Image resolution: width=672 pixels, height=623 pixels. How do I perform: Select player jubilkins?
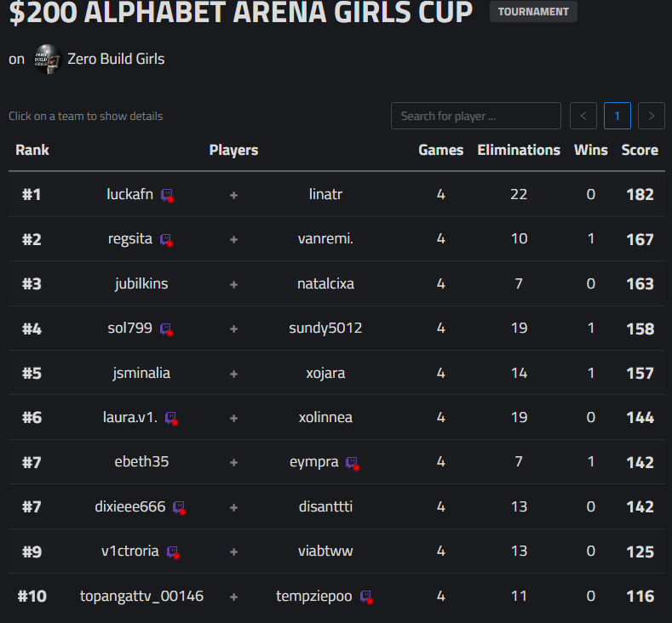coord(141,283)
